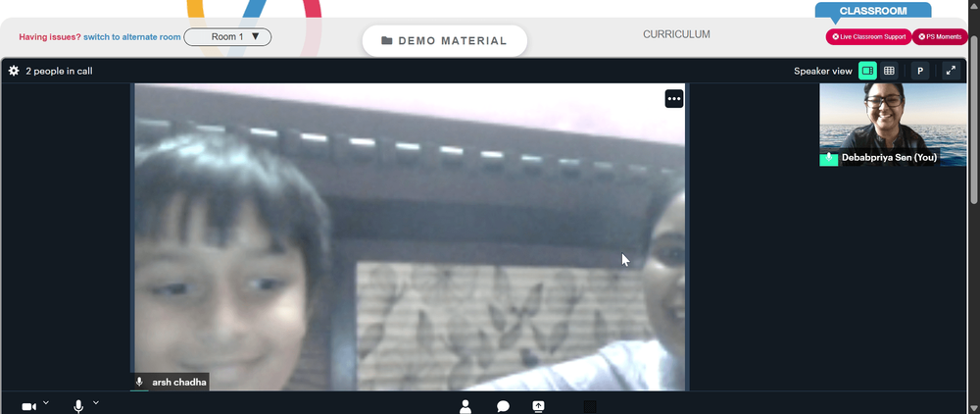The height and width of the screenshot is (414, 980).
Task: Switch to grid view layout icon
Action: click(889, 71)
